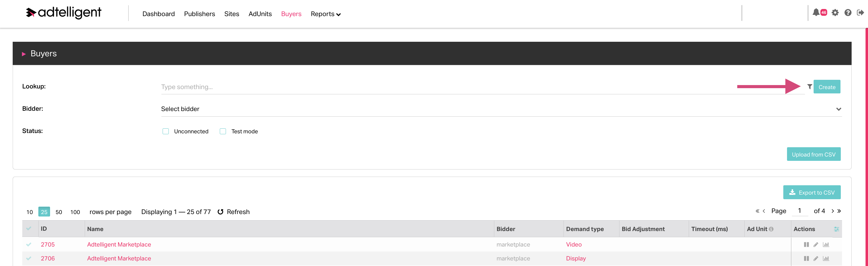Image resolution: width=868 pixels, height=266 pixels.
Task: Open settings via the gear icon
Action: point(835,12)
